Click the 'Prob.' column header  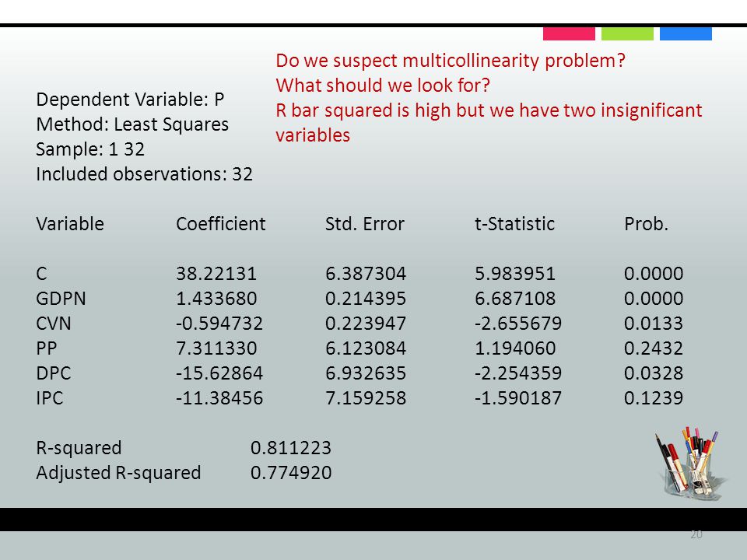tap(647, 224)
